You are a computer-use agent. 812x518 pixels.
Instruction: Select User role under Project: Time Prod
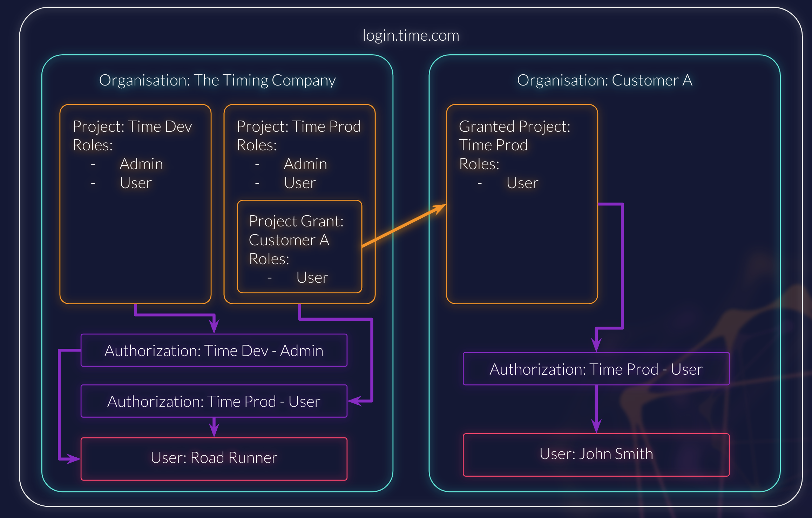(x=300, y=183)
